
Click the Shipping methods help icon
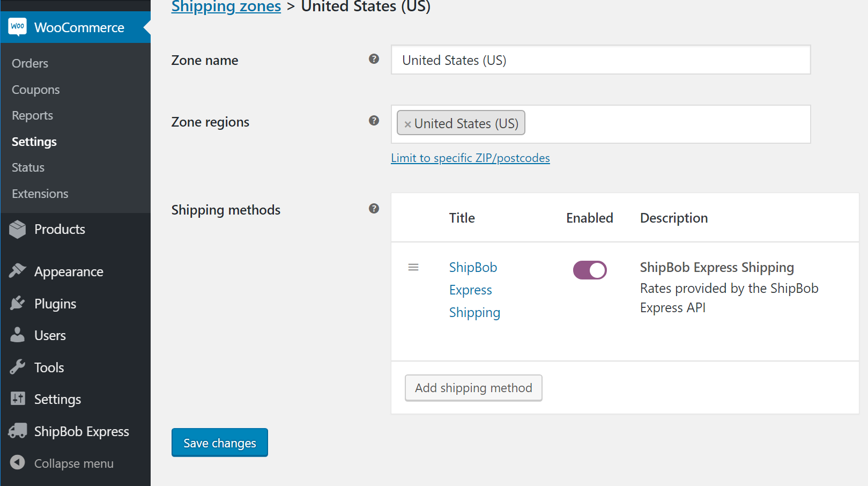tap(374, 209)
